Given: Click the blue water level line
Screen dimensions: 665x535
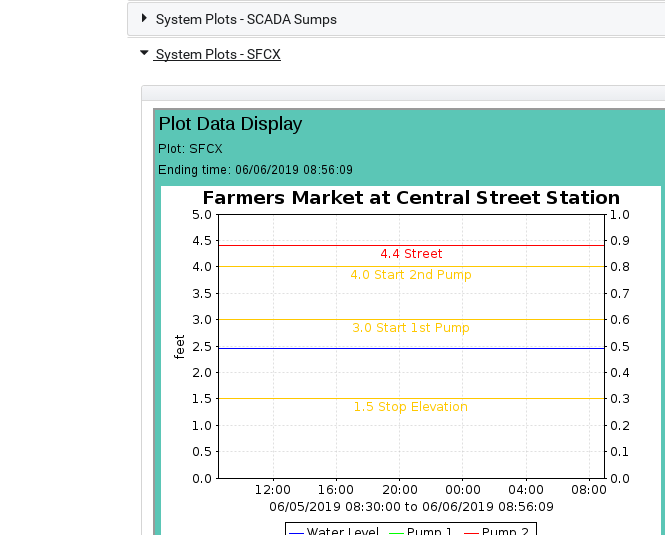Looking at the screenshot, I should click(x=411, y=348).
